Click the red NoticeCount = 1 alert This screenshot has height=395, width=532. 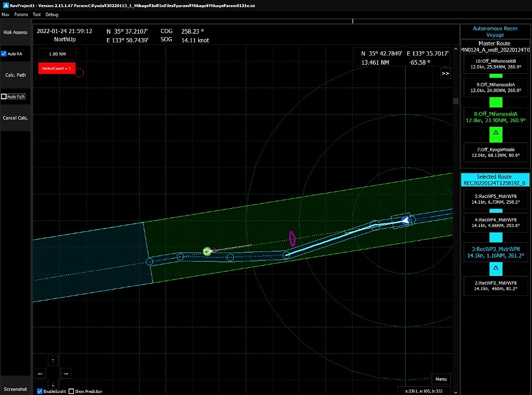(x=57, y=68)
